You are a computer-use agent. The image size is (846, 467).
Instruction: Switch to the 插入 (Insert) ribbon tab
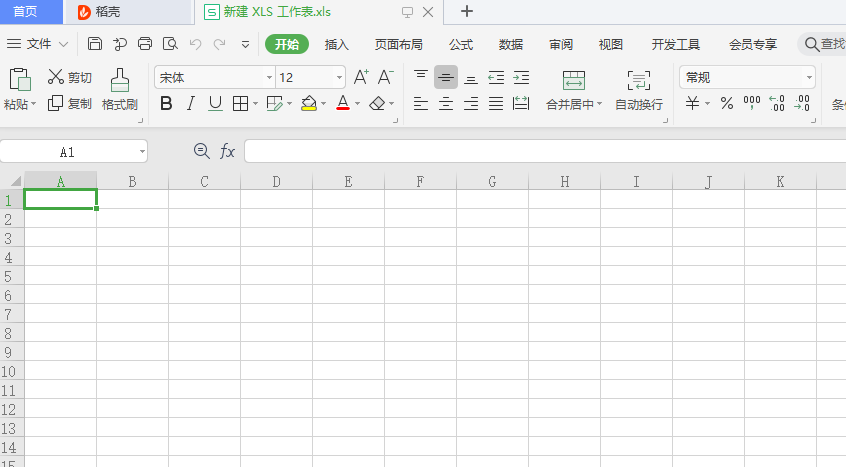point(337,44)
